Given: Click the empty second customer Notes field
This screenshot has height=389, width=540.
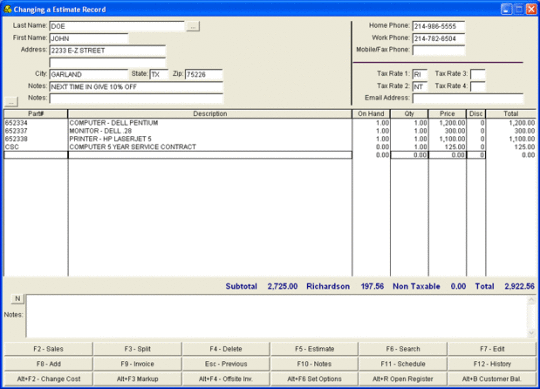Looking at the screenshot, I should [136, 98].
